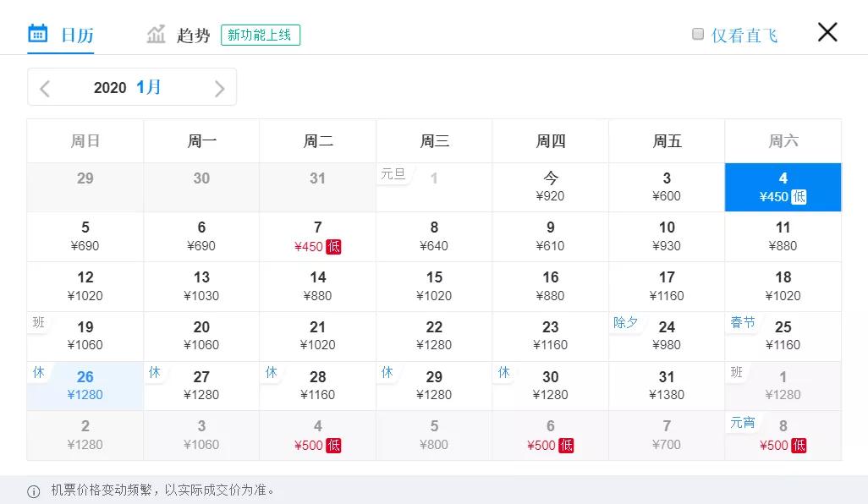Click the 春节 holiday tag

(x=743, y=322)
